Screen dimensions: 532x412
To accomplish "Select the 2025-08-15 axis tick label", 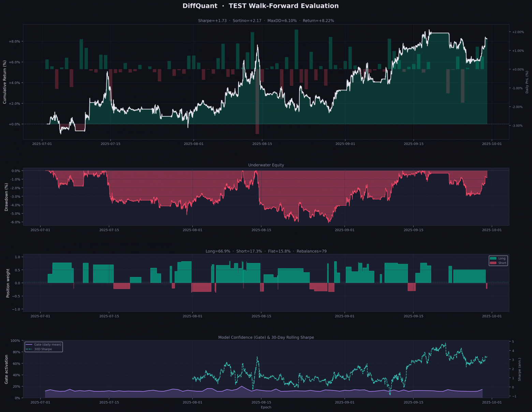I will tap(262, 144).
